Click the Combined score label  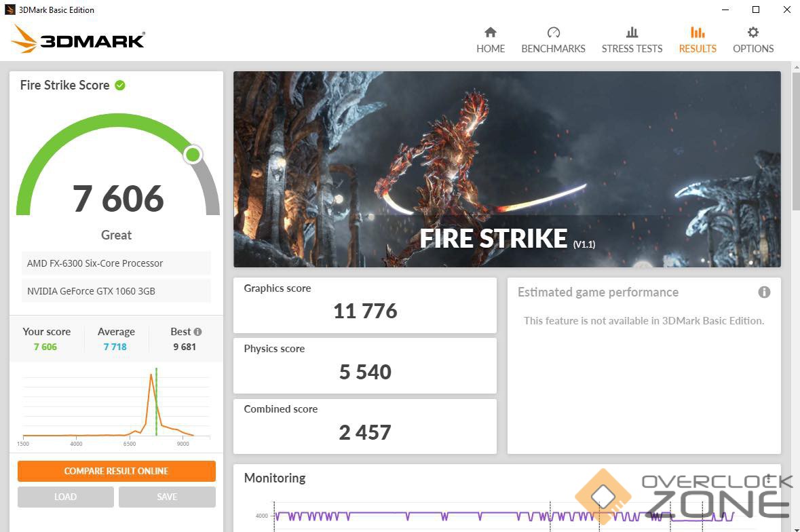click(x=281, y=409)
